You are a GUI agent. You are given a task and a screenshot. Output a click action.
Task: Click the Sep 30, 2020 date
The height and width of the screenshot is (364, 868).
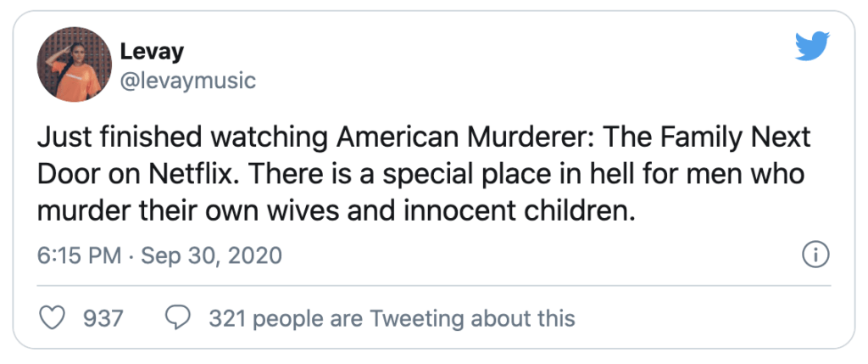pyautogui.click(x=211, y=255)
